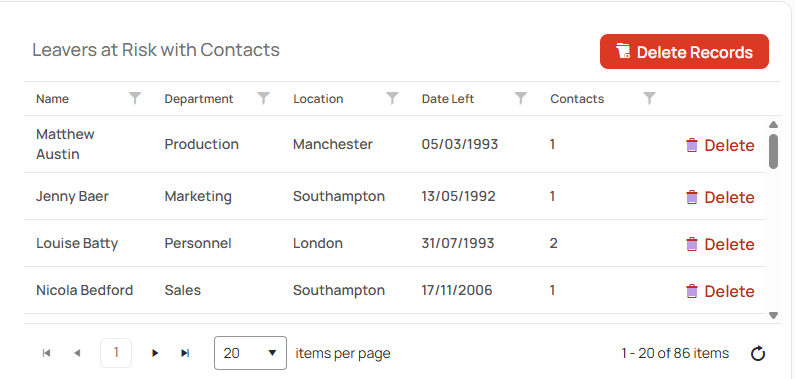Expand the items per page dropdown

point(250,353)
